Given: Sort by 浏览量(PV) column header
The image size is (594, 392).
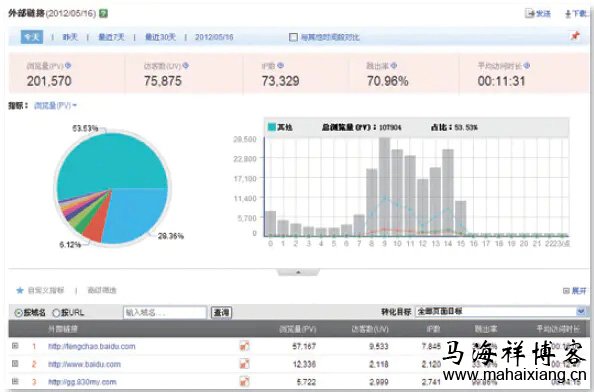Looking at the screenshot, I should click(x=298, y=329).
